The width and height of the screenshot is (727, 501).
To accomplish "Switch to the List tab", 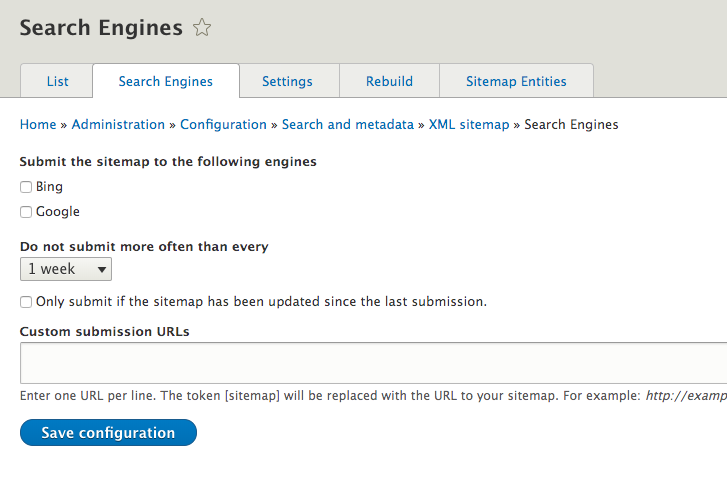I will (57, 81).
